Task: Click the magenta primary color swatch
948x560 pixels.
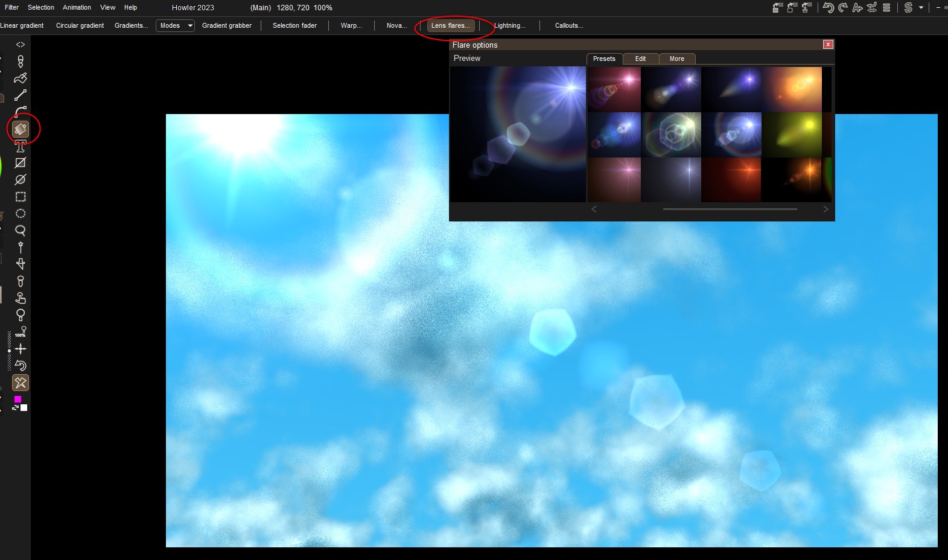Action: [18, 399]
